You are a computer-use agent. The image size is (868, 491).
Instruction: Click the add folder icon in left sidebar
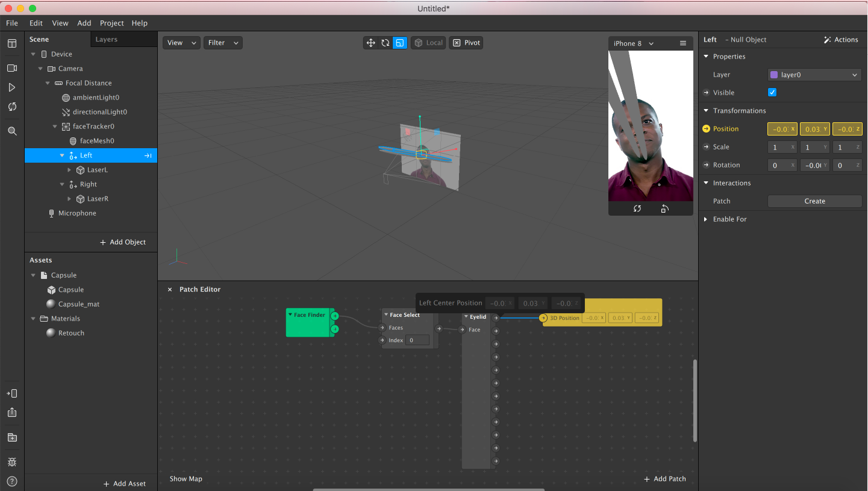12,437
